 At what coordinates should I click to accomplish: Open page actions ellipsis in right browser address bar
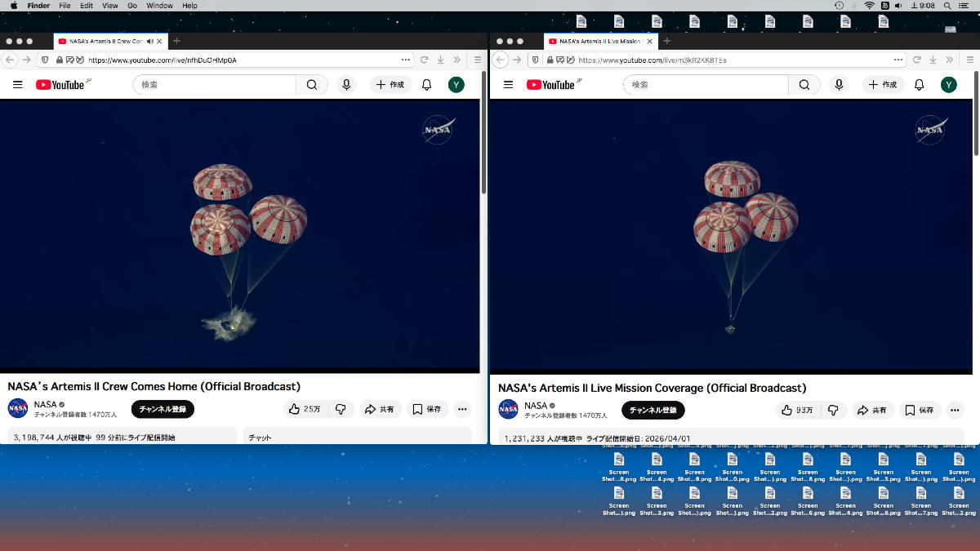(898, 60)
